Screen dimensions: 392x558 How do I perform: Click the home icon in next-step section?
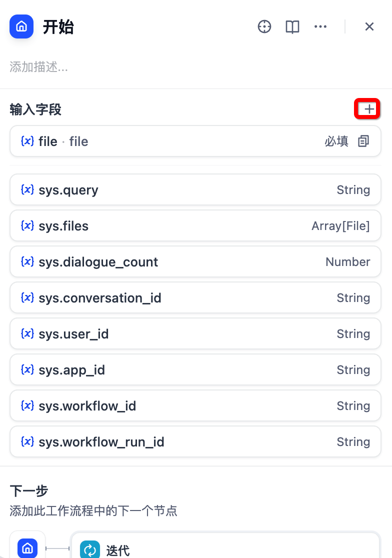(x=27, y=548)
